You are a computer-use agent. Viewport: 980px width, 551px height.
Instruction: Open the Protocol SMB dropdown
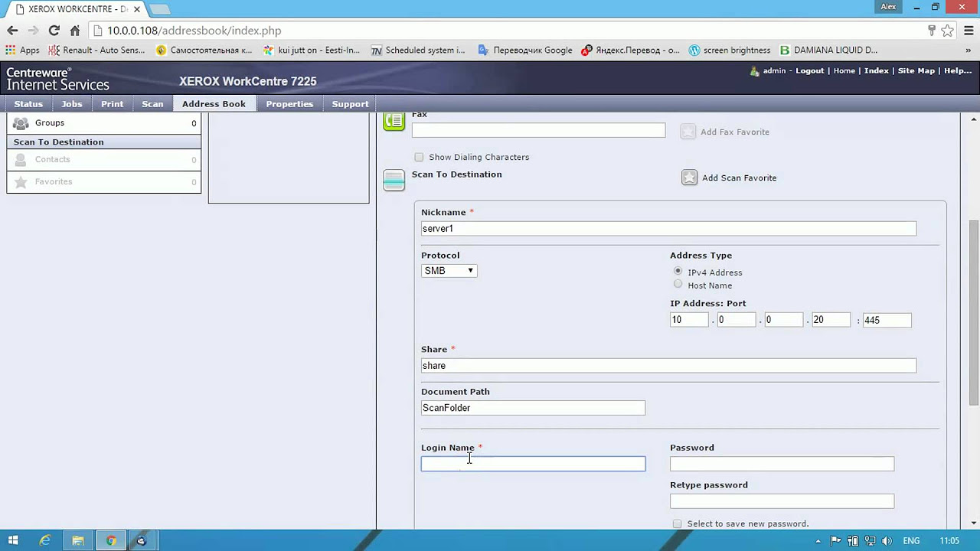pyautogui.click(x=449, y=271)
